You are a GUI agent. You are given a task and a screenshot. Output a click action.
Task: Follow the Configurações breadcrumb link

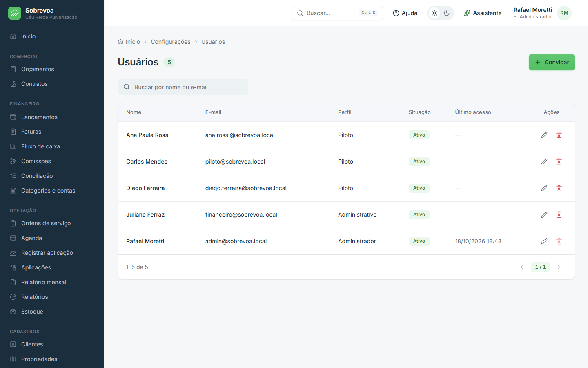[x=171, y=42]
